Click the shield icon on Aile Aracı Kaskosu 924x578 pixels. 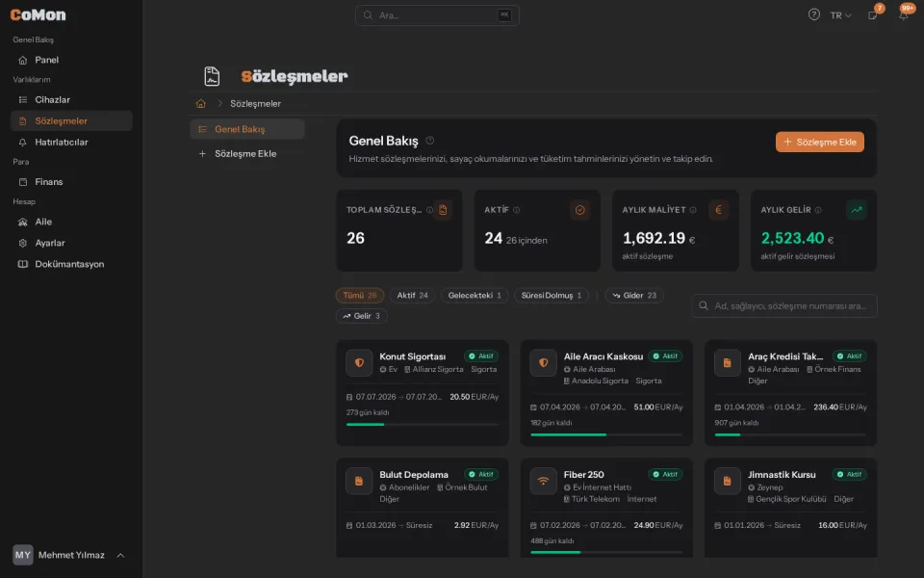[x=543, y=363]
